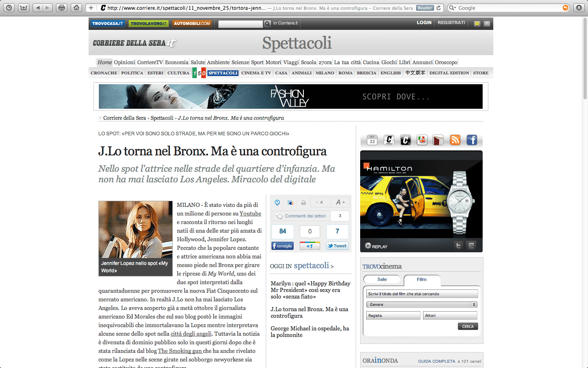Screen dimensions: 588x368
Task: Open the dictionary book icon
Action: (438, 140)
